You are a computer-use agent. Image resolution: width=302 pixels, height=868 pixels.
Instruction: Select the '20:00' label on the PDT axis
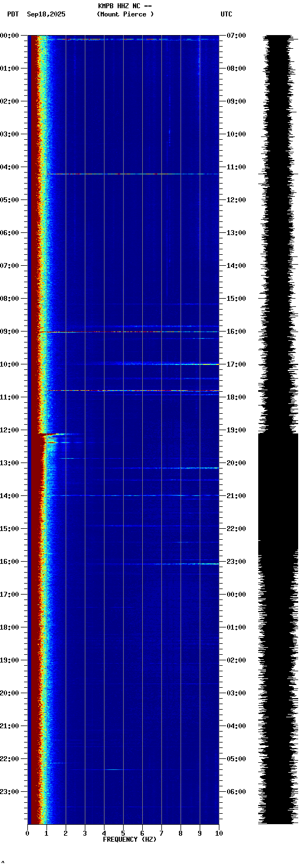tap(9, 693)
